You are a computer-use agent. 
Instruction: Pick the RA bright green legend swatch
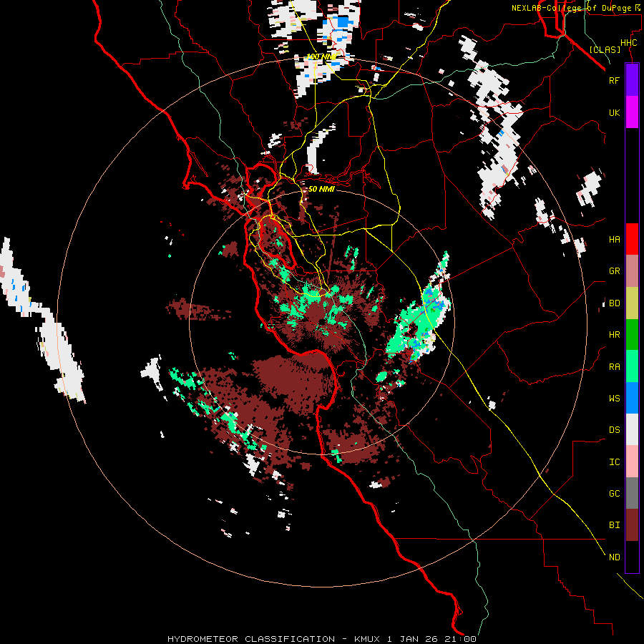pos(632,366)
